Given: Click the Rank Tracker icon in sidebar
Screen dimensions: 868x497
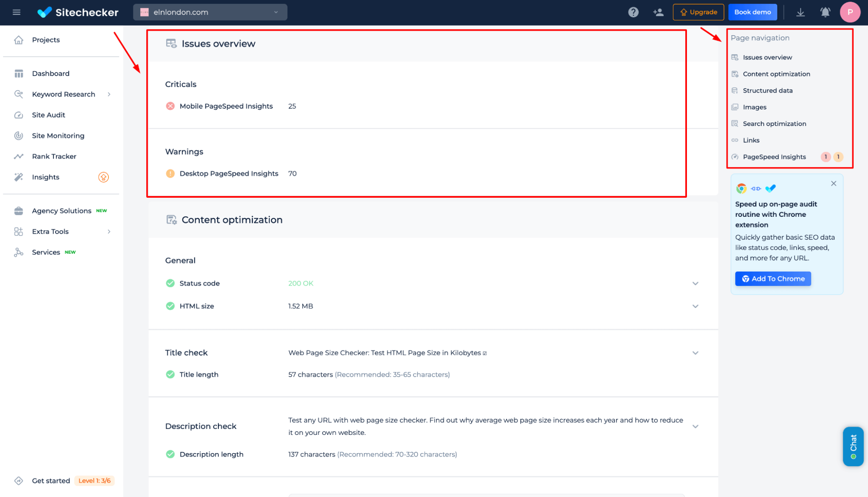Looking at the screenshot, I should tap(19, 156).
